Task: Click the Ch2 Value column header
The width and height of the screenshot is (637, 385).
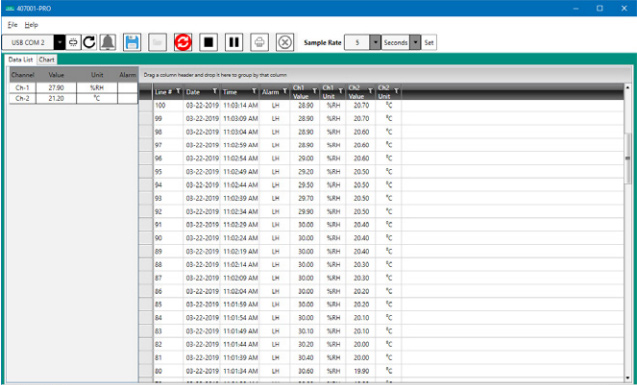Action: tap(357, 92)
